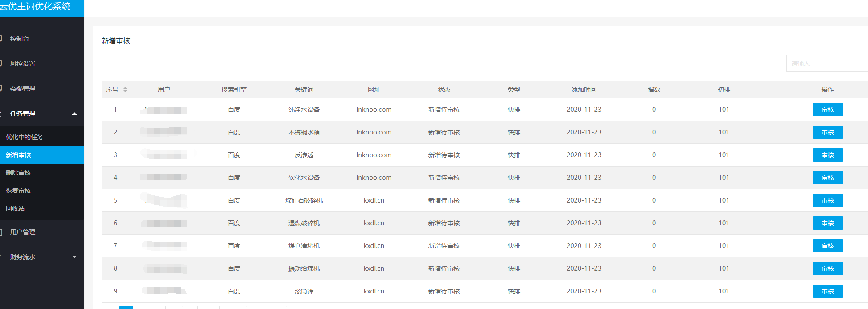Go to 风控设置 in the sidebar
The width and height of the screenshot is (868, 309).
[23, 64]
